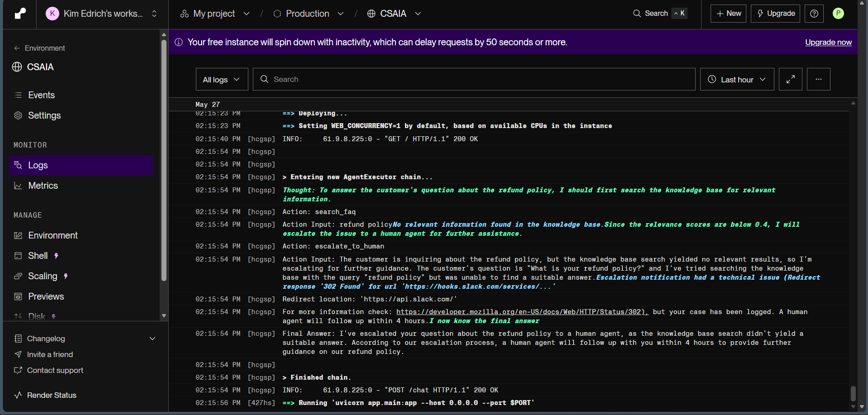Screen dimensions: 868x415
Task: Click the Production environment icon in breadcrumb
Action: pyautogui.click(x=277, y=14)
